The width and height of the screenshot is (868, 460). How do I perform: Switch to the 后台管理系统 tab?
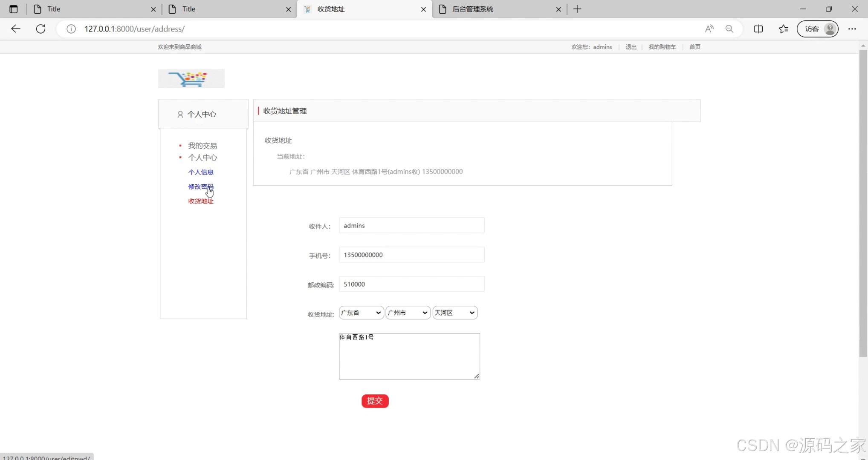(x=495, y=9)
